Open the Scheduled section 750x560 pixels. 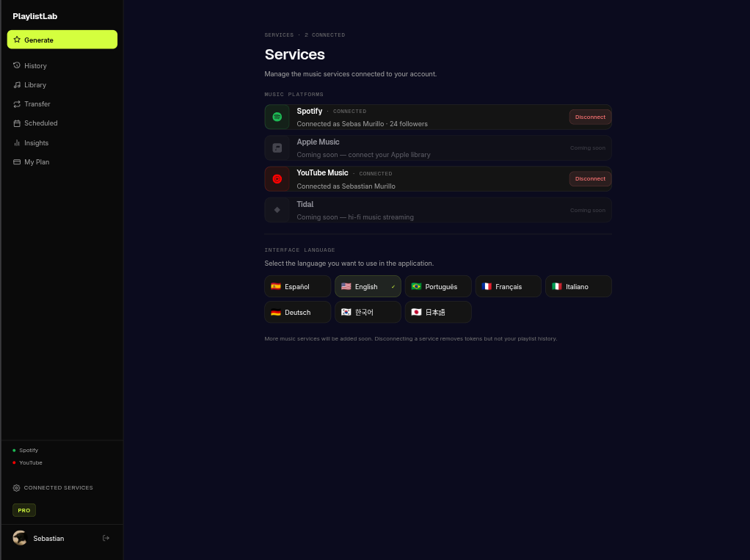[x=62, y=123]
